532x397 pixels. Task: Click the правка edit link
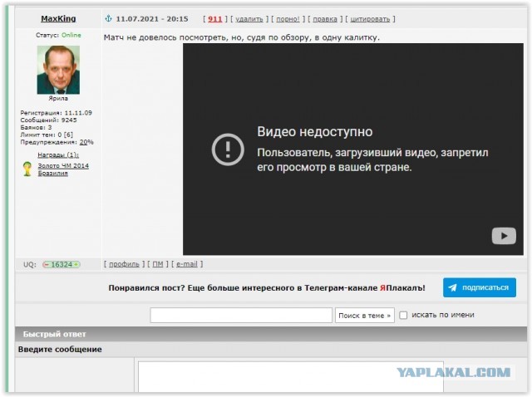325,19
